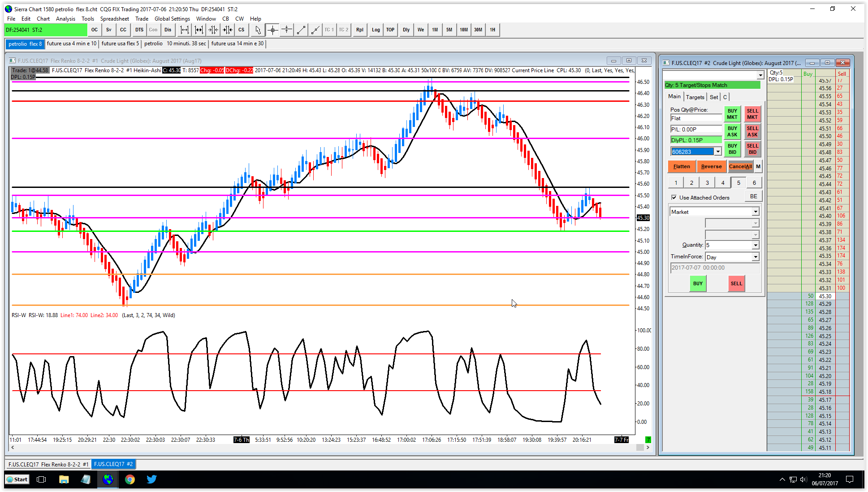Image resolution: width=868 pixels, height=492 pixels.
Task: Click the compress bar spacing icon
Action: point(213,30)
